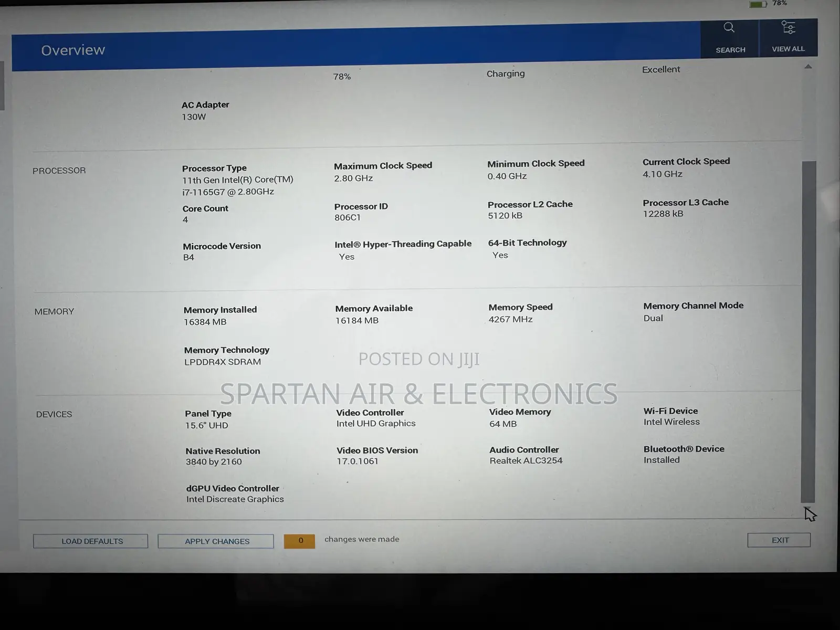Click the Core Count heading
The image size is (840, 630).
(205, 208)
